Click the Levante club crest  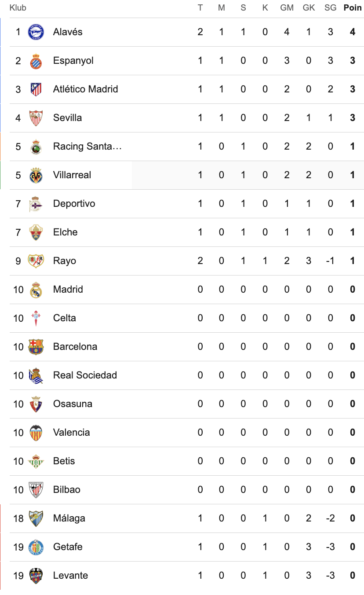click(36, 576)
